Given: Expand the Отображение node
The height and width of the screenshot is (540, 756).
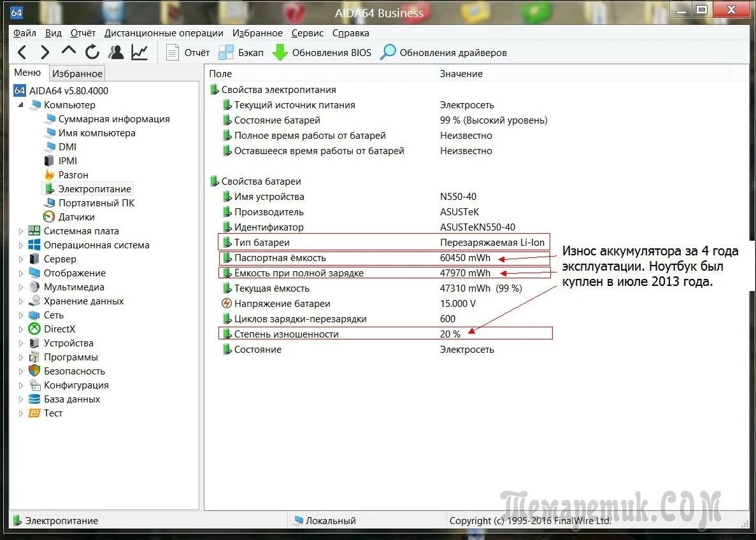Looking at the screenshot, I should (21, 273).
